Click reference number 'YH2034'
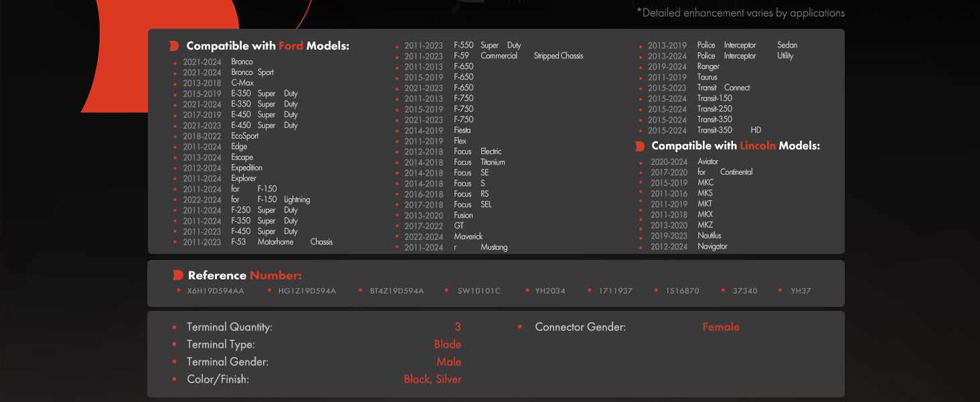980x402 pixels. 550,291
